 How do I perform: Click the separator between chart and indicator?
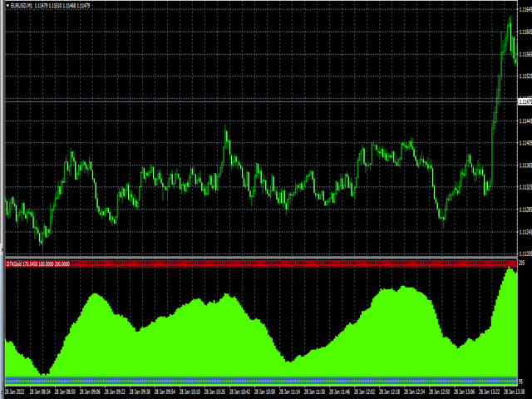[x=258, y=258]
